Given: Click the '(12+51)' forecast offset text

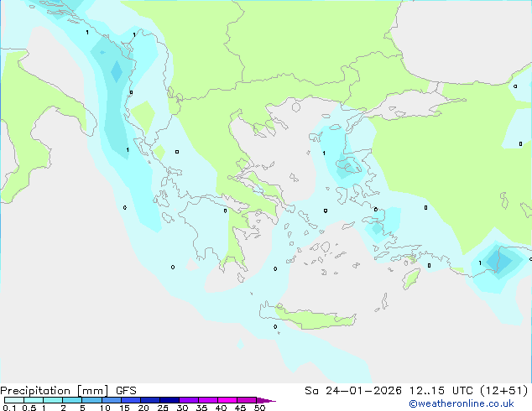Looking at the screenshot, I should pyautogui.click(x=504, y=391).
